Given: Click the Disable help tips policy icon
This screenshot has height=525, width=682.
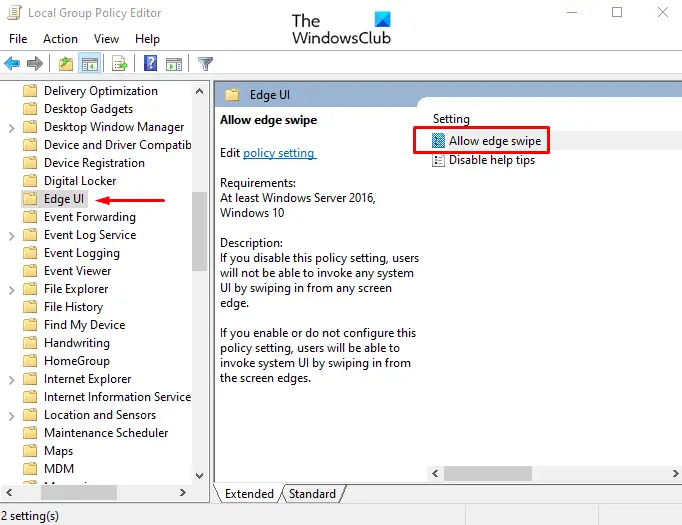Looking at the screenshot, I should click(438, 160).
